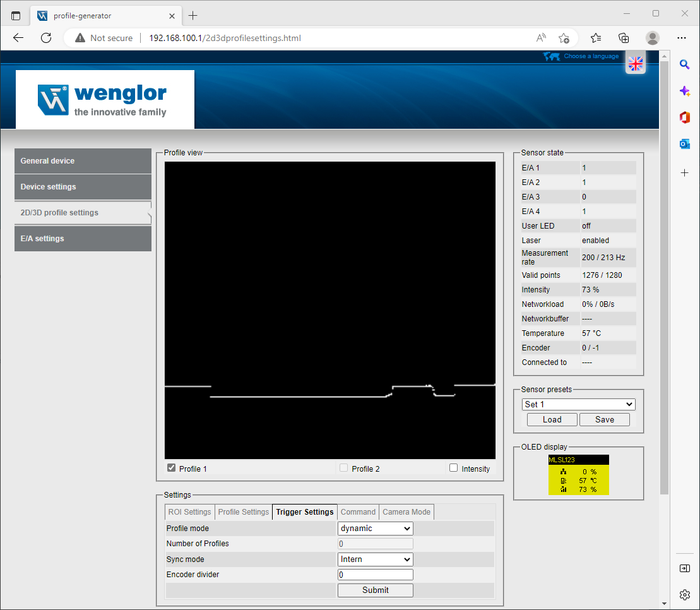Toggle the Profile 2 checkbox
Image resolution: width=700 pixels, height=610 pixels.
click(x=343, y=468)
